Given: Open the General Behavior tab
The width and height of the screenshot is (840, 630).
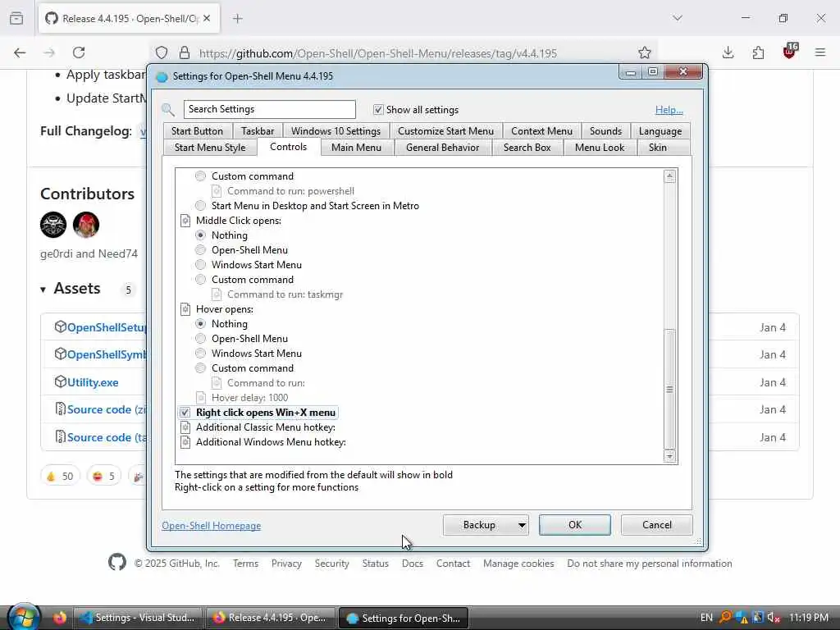Looking at the screenshot, I should [x=442, y=148].
